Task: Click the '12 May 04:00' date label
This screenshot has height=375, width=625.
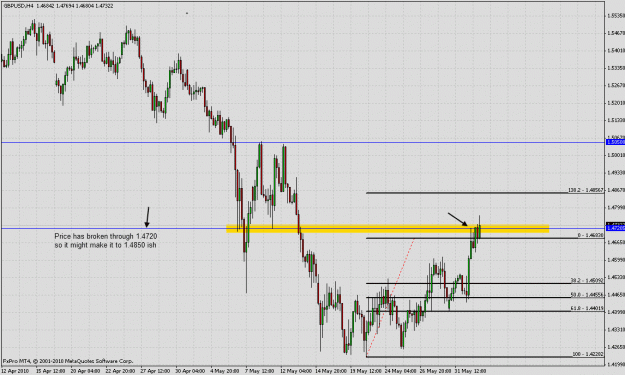Action: 295,371
